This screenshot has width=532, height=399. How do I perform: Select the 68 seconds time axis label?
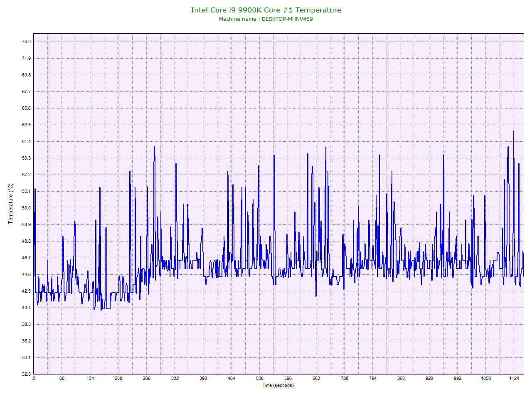coord(62,378)
